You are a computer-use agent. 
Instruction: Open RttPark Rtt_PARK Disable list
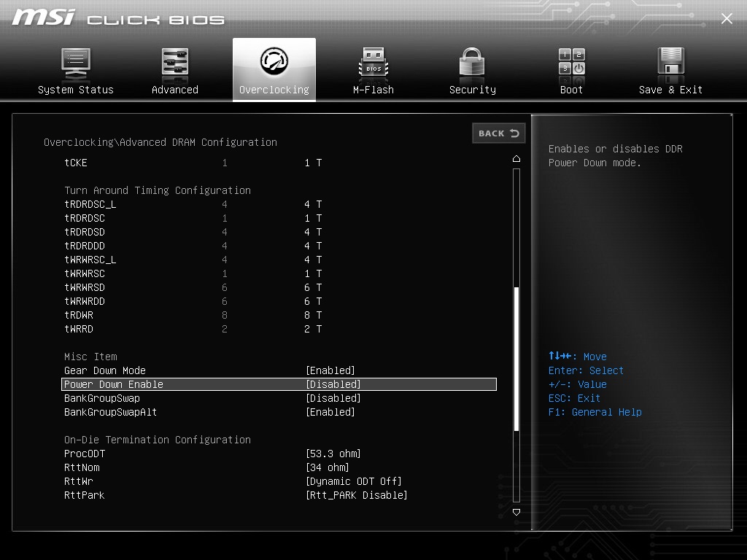click(356, 495)
